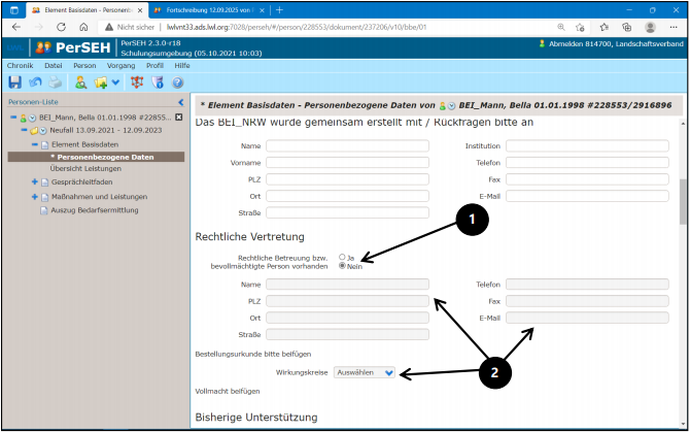Open the Hilfe menu

[182, 66]
